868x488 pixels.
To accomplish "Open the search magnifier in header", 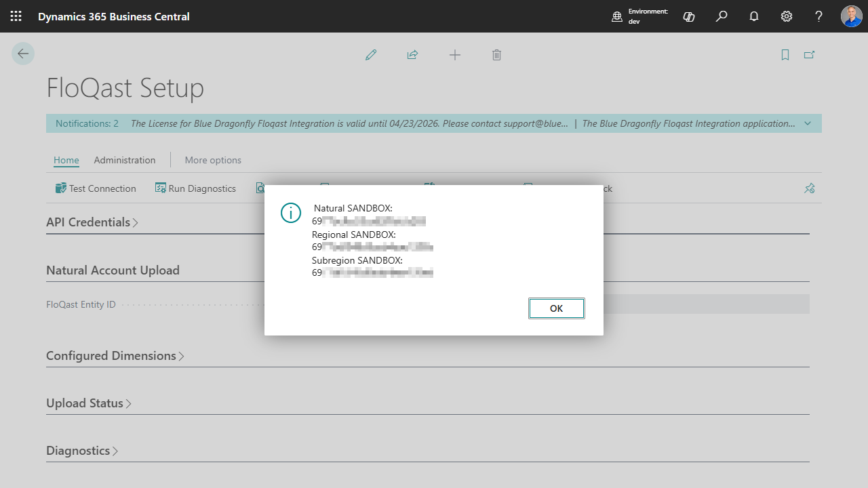I will coord(722,16).
